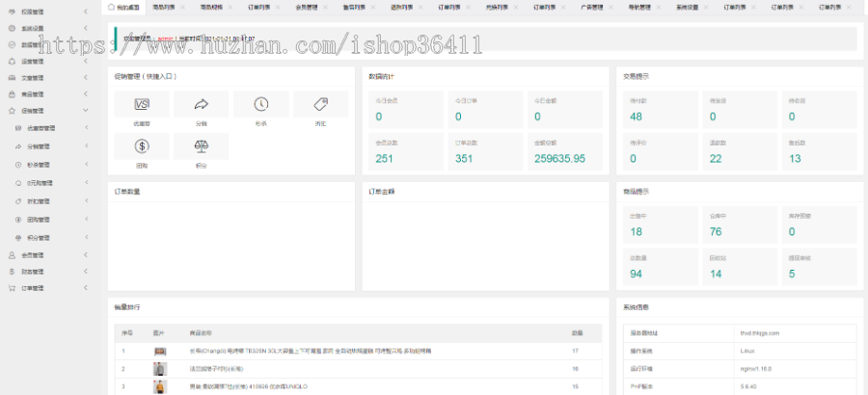This screenshot has height=395, width=868.
Task: Click the red admin username
Action: click(x=164, y=39)
